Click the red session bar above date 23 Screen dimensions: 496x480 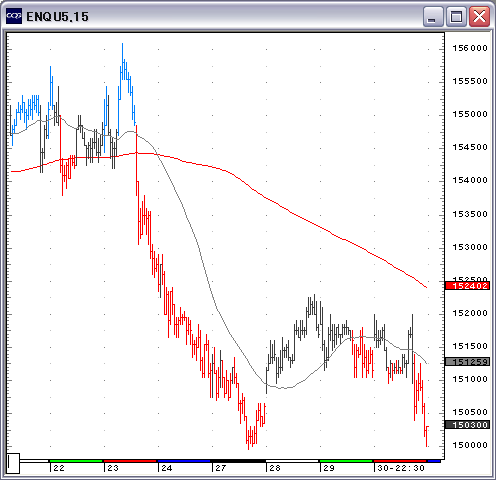pos(130,461)
